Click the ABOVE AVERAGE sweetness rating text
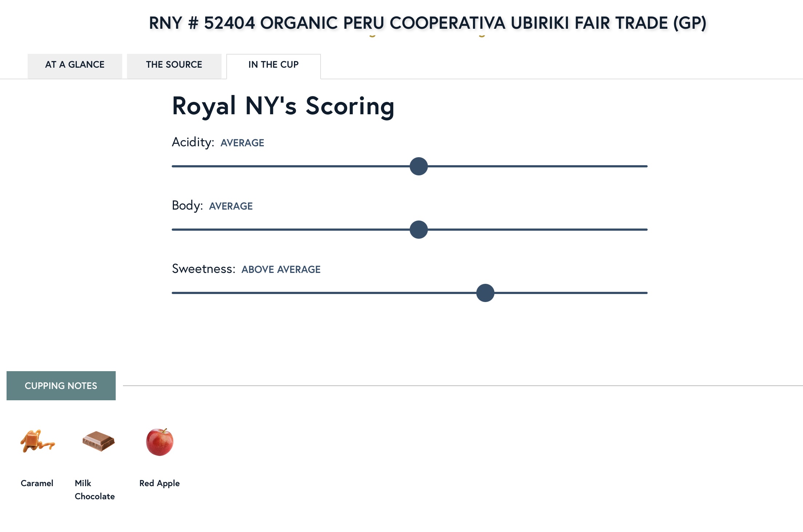This screenshot has height=532, width=803. tap(281, 270)
